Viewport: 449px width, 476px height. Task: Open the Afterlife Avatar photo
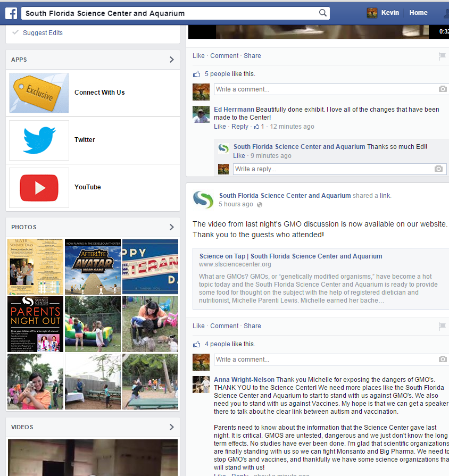coord(93,267)
